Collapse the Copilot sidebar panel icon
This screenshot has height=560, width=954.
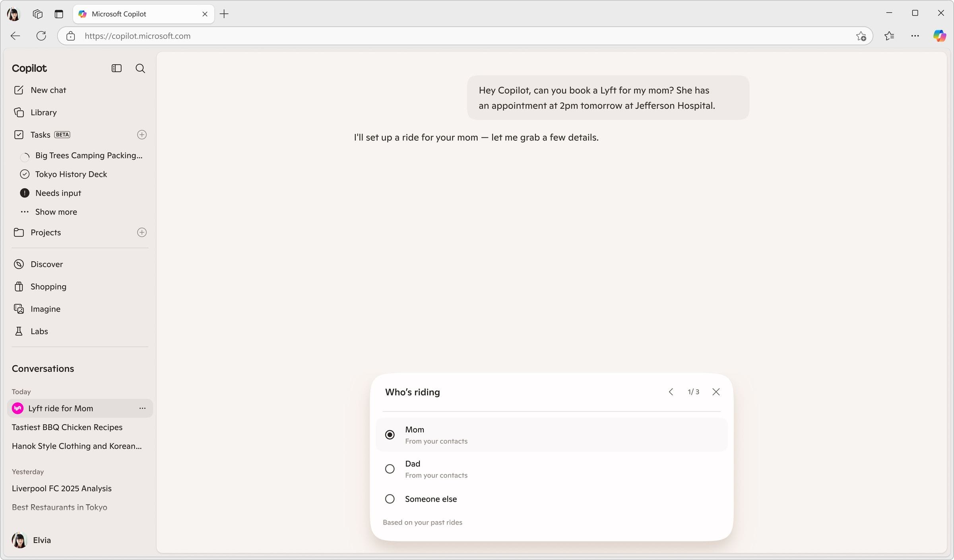(116, 68)
